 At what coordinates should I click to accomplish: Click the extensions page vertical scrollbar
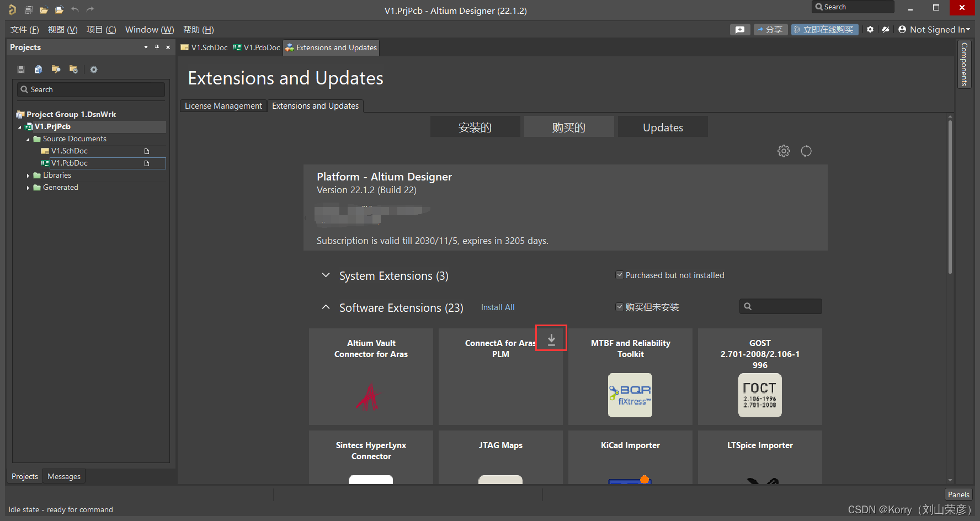click(950, 196)
